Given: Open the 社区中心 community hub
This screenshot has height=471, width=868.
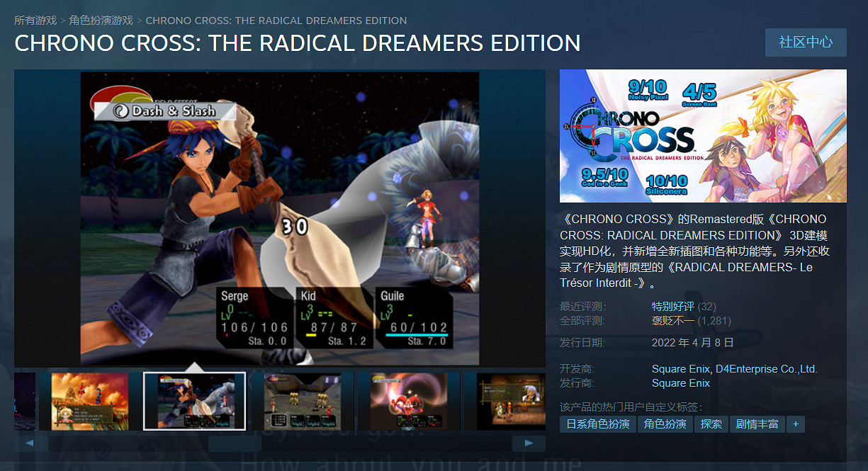Looking at the screenshot, I should click(x=806, y=42).
